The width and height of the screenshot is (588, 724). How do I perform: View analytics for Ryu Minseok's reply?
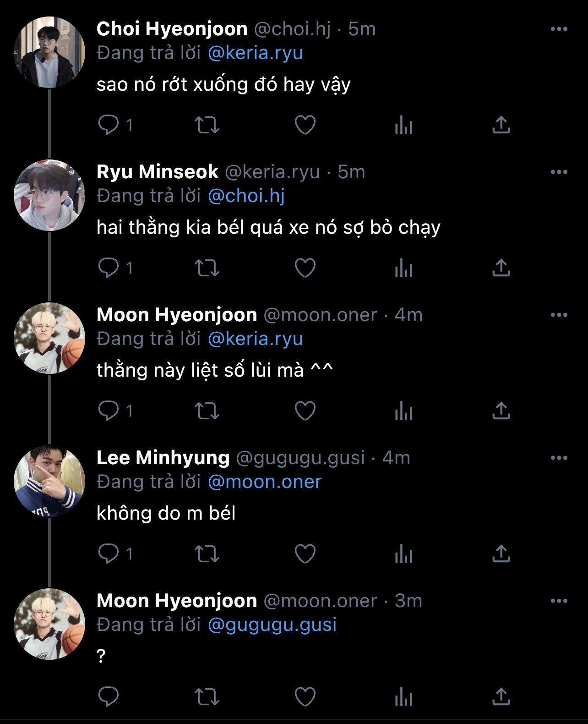(403, 268)
